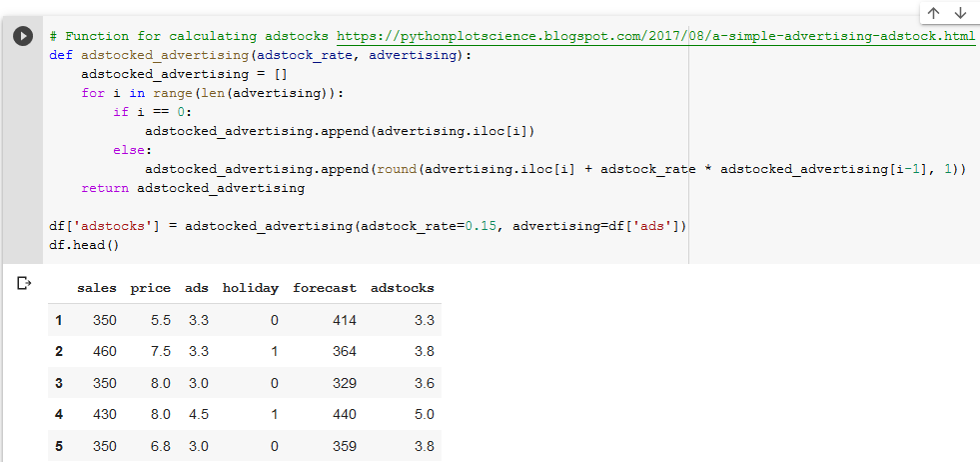Select row index 4 label
This screenshot has height=462, width=980.
(59, 414)
